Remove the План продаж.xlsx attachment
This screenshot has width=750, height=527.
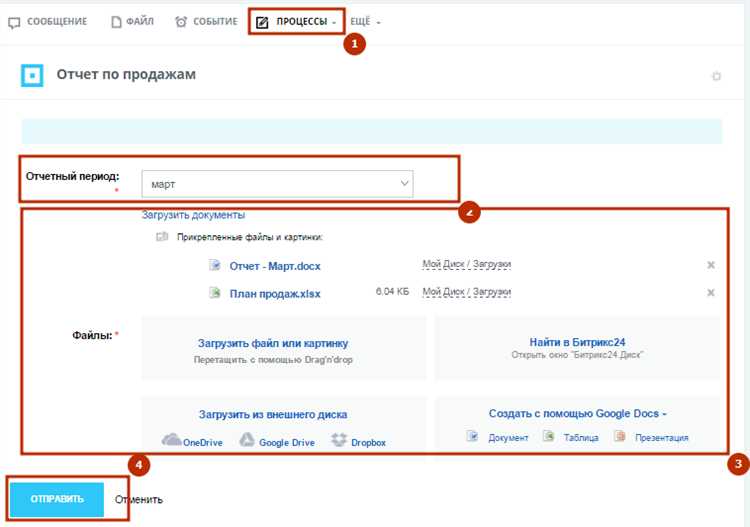point(711,292)
